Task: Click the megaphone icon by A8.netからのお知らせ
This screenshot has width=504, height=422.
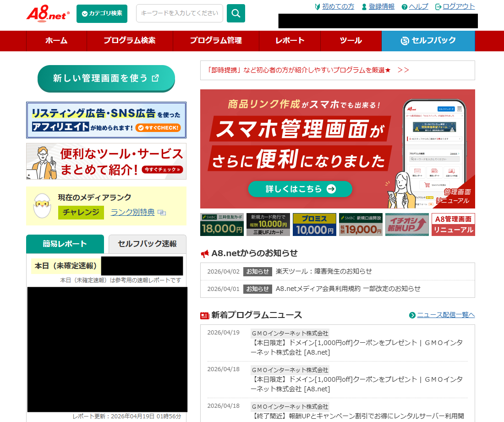Action: click(205, 254)
